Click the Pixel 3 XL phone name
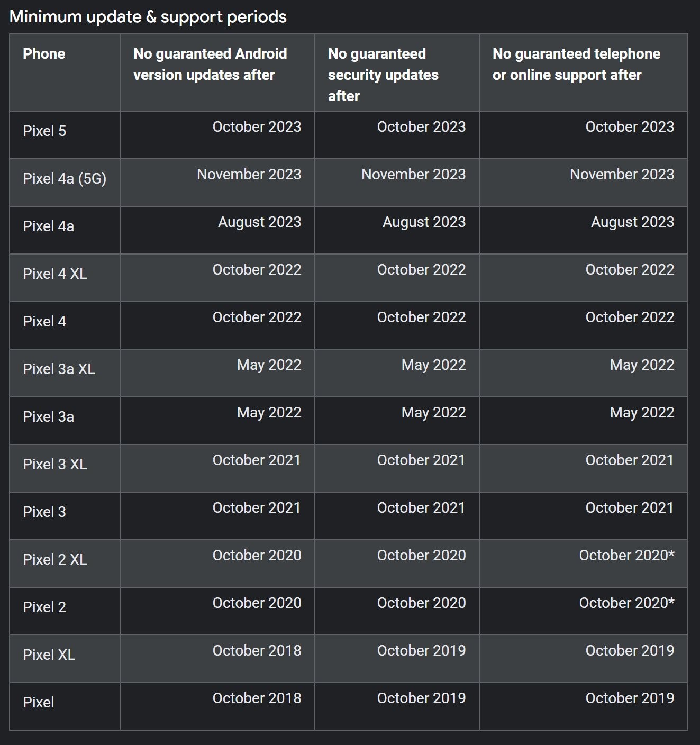Image resolution: width=700 pixels, height=745 pixels. tap(55, 465)
